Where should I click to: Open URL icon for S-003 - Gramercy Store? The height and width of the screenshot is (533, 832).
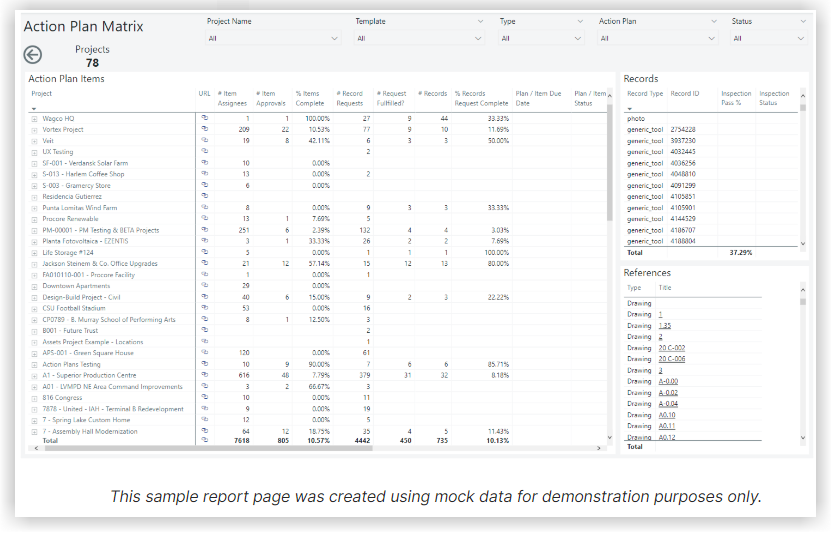click(x=205, y=185)
